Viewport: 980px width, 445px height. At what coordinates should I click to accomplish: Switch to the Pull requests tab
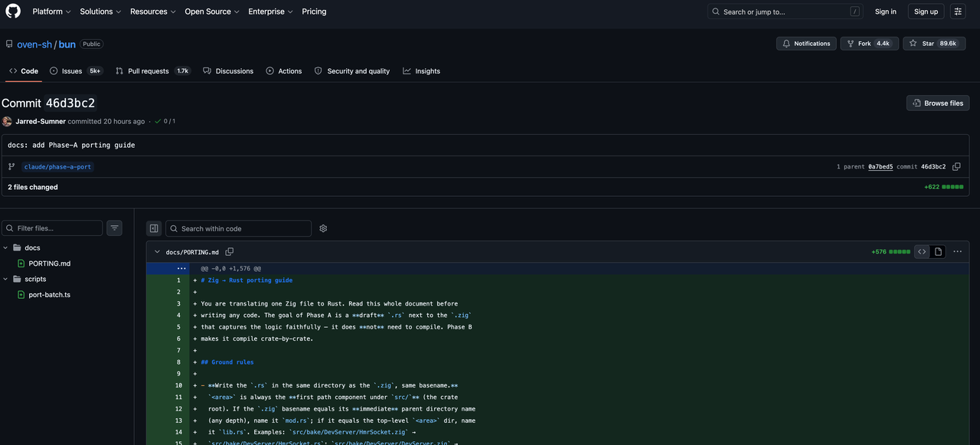152,70
